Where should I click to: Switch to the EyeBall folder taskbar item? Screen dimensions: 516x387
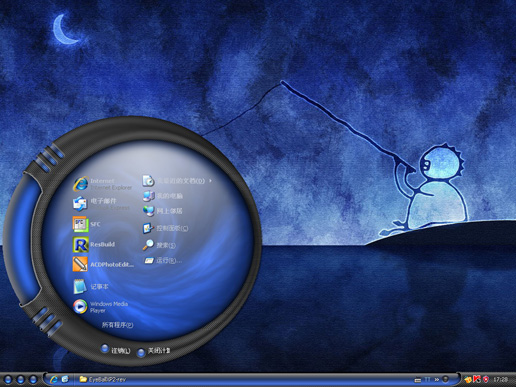(x=103, y=379)
